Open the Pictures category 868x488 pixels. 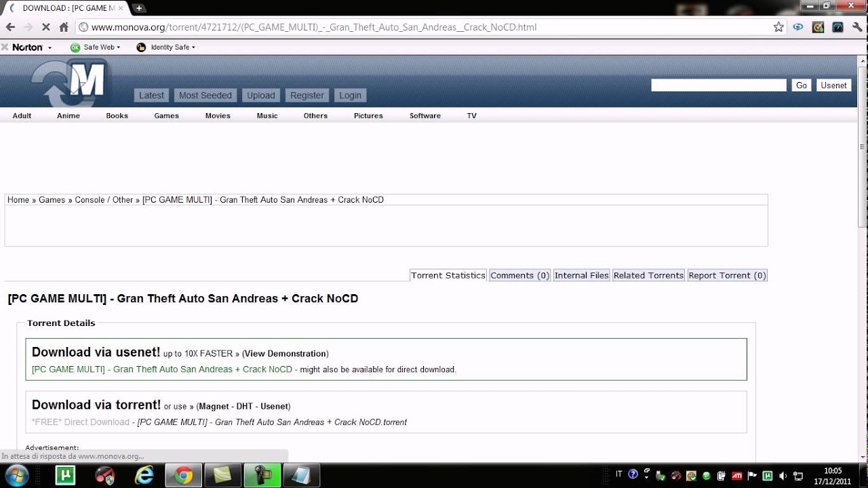click(368, 116)
